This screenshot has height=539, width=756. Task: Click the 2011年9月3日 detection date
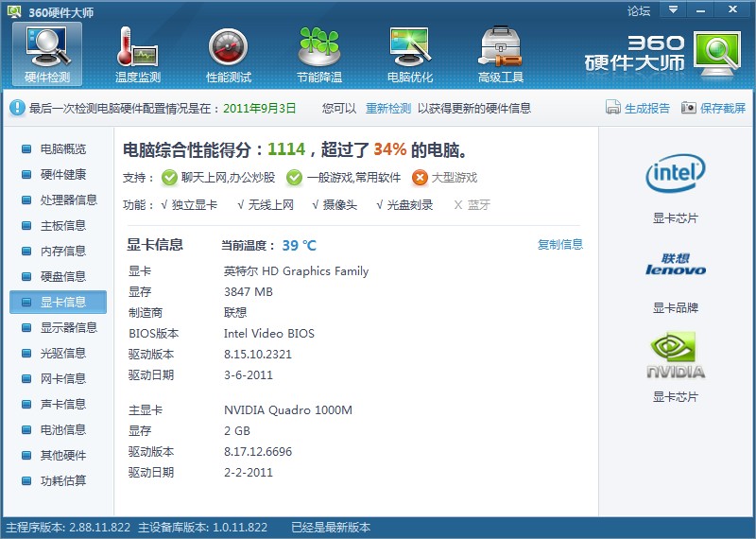(259, 108)
